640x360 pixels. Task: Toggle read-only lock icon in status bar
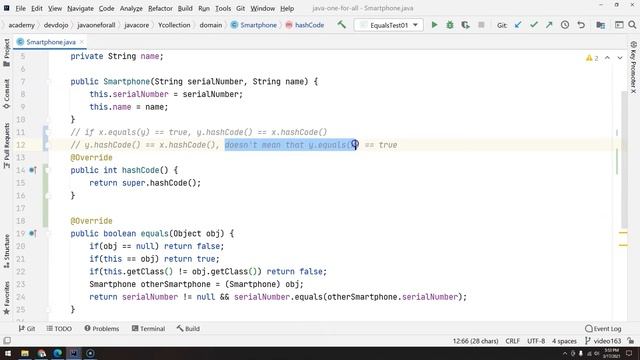click(631, 341)
